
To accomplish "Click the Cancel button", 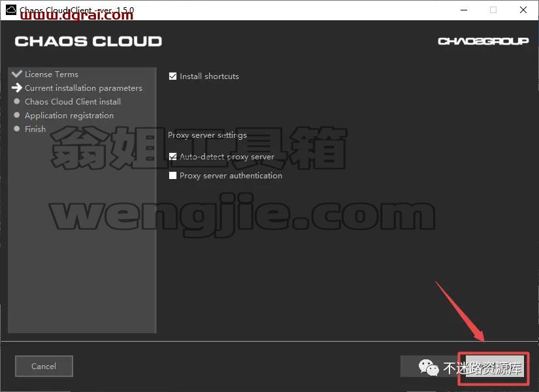I will (44, 367).
